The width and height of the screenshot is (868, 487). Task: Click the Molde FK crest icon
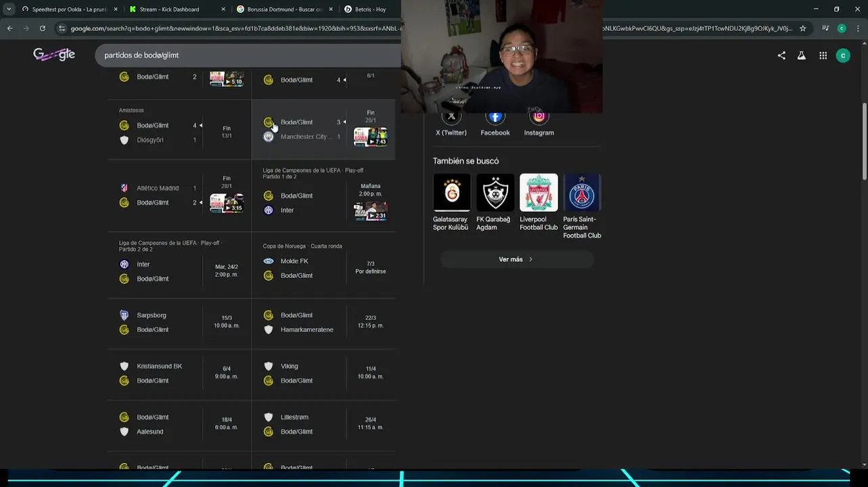269,261
